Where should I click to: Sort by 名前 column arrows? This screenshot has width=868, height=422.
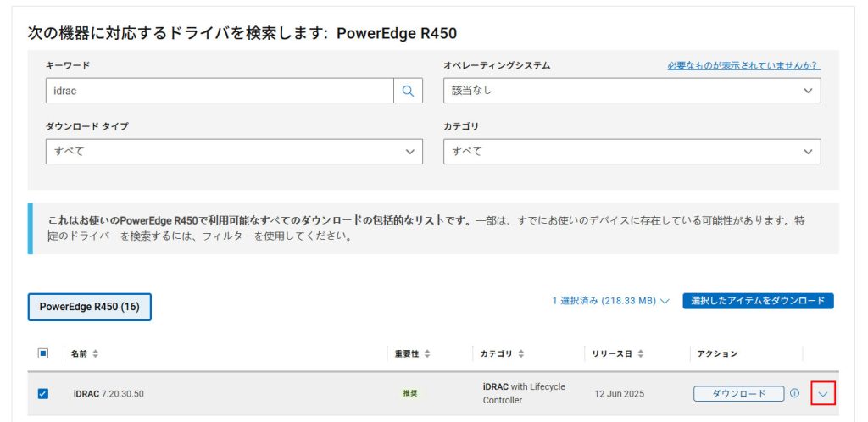pyautogui.click(x=95, y=353)
